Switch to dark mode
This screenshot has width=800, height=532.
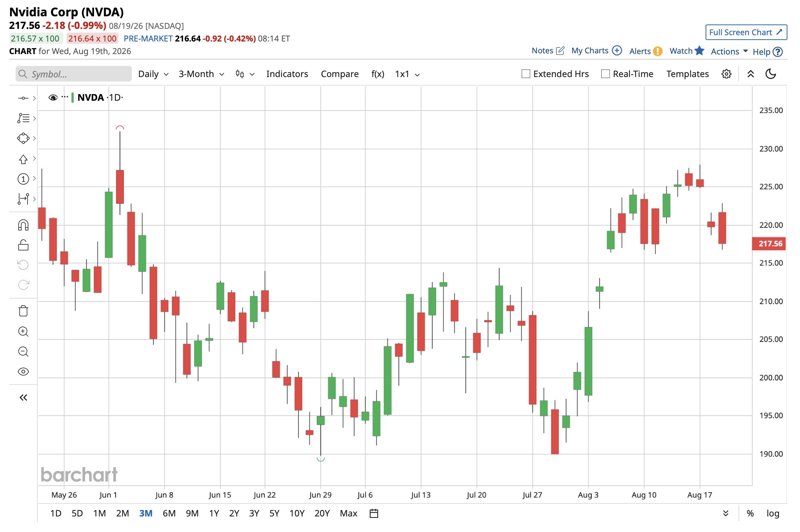click(x=770, y=74)
